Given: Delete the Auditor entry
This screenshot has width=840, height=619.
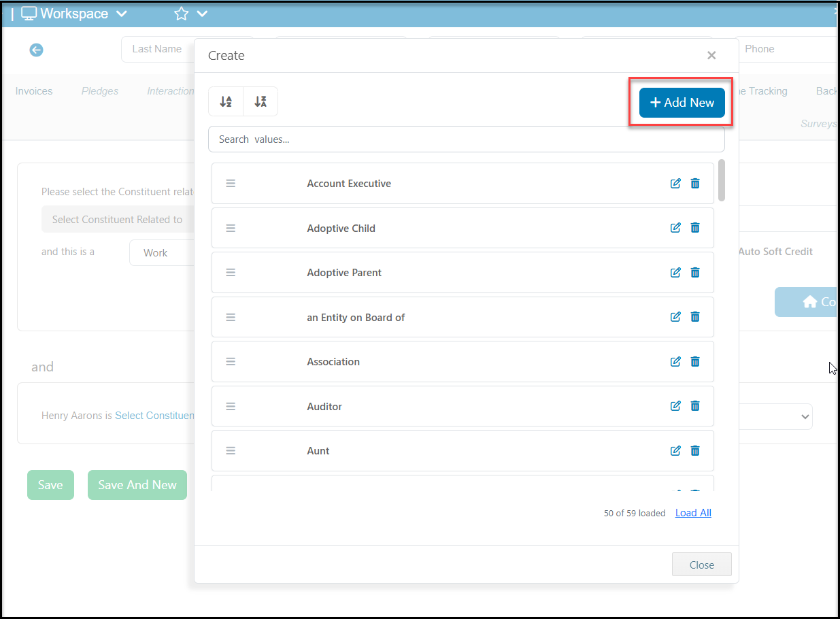Looking at the screenshot, I should pos(695,406).
